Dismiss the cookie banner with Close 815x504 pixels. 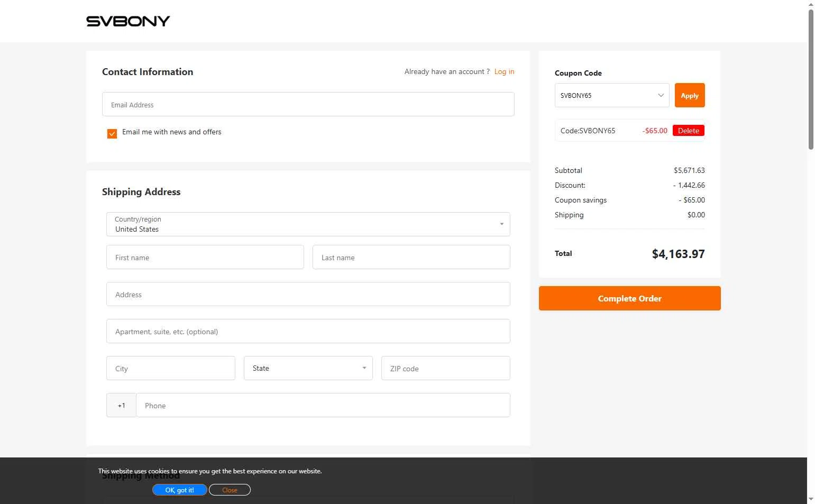230,490
